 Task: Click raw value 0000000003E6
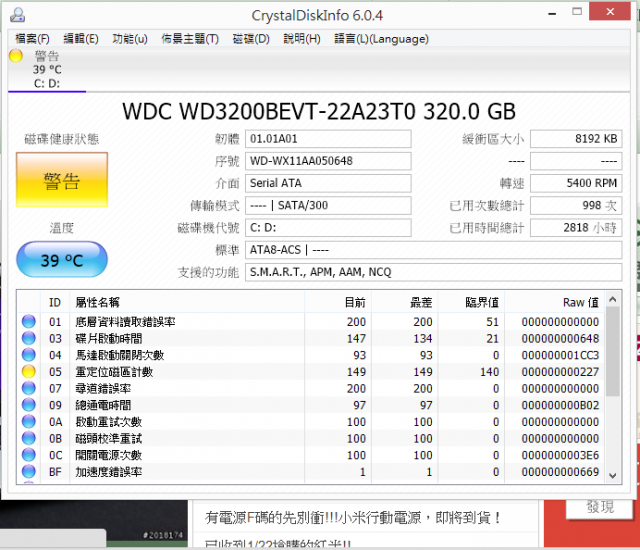560,455
